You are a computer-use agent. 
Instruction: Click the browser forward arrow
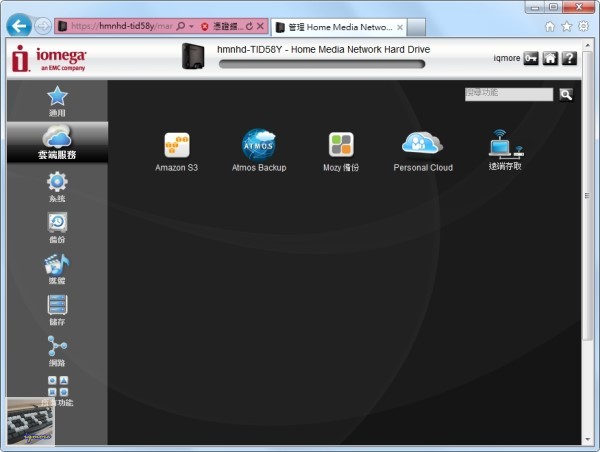tap(42, 26)
